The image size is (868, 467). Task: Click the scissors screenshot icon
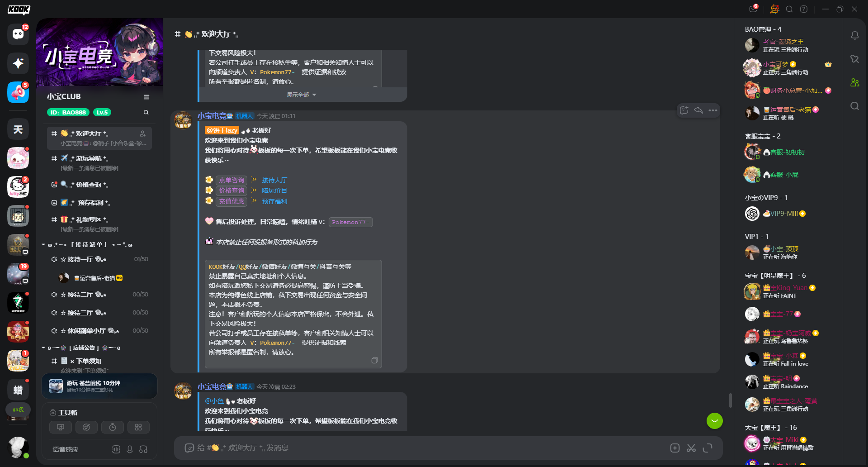click(x=691, y=448)
